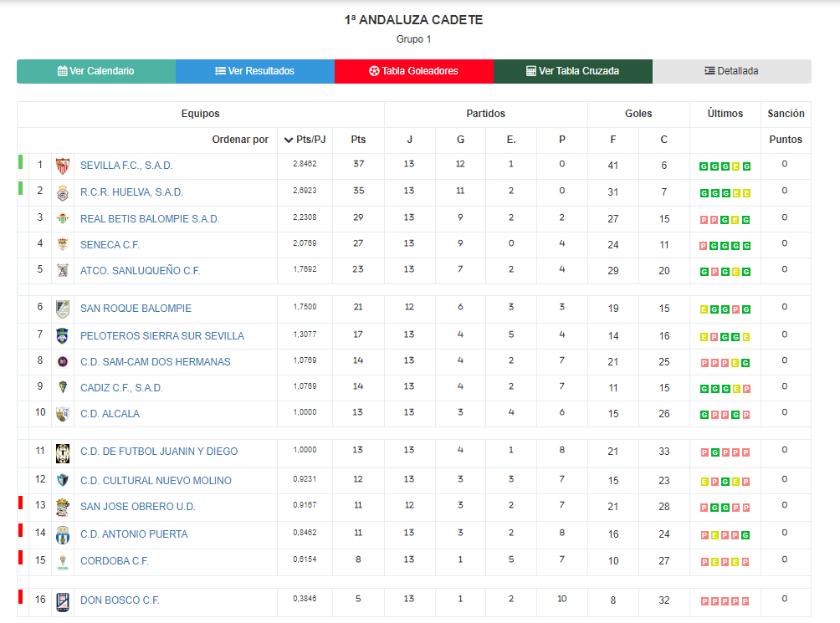This screenshot has width=840, height=623.
Task: Click Sevilla's goals for value 41
Action: click(613, 166)
